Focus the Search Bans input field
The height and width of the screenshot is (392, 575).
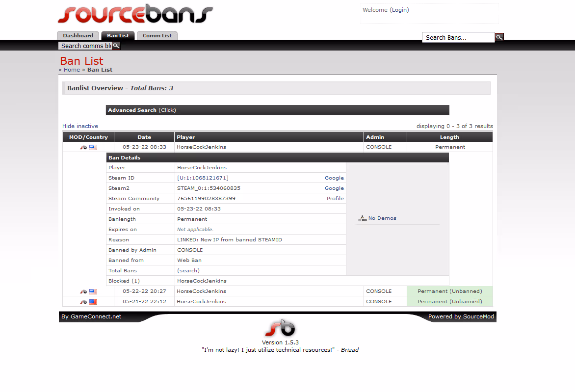[458, 37]
